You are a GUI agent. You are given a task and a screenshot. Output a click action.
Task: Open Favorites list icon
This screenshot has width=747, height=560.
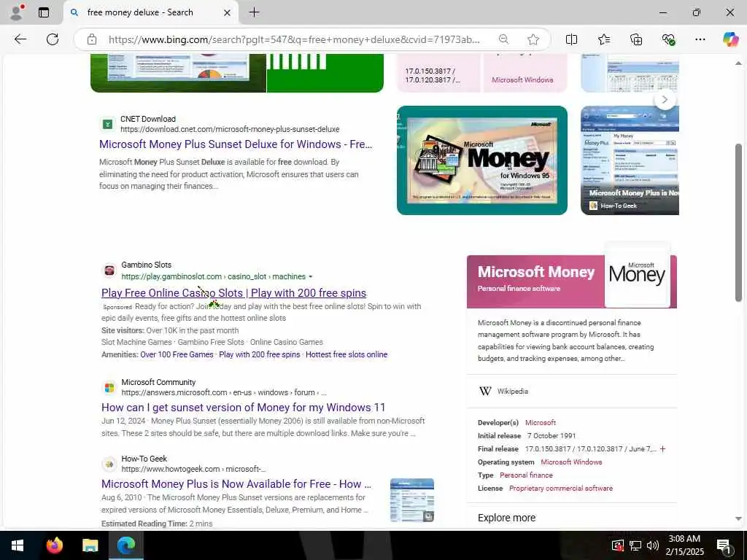tap(603, 39)
